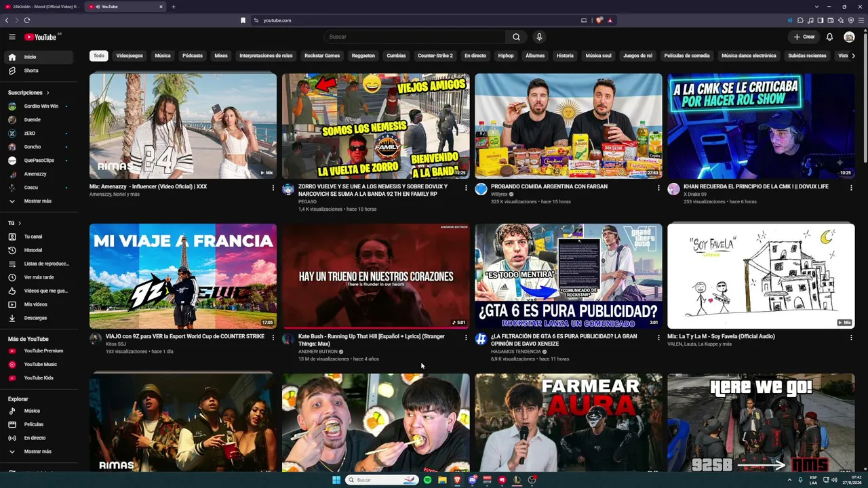Open Videos que me gustan
This screenshot has height=488, width=868.
(x=39, y=291)
